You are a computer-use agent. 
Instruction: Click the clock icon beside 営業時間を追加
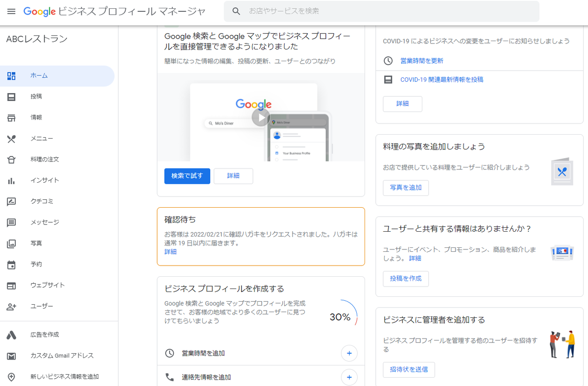point(170,353)
